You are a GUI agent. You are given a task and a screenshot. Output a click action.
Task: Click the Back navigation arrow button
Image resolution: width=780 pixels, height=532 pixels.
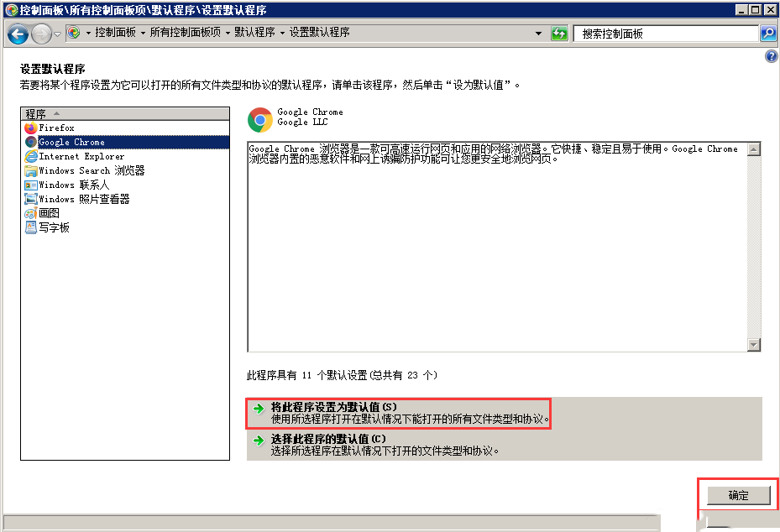point(18,34)
